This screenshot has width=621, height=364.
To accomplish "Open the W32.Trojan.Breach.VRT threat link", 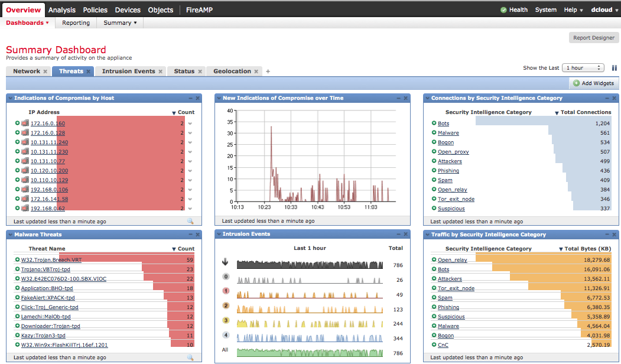I will 51,260.
